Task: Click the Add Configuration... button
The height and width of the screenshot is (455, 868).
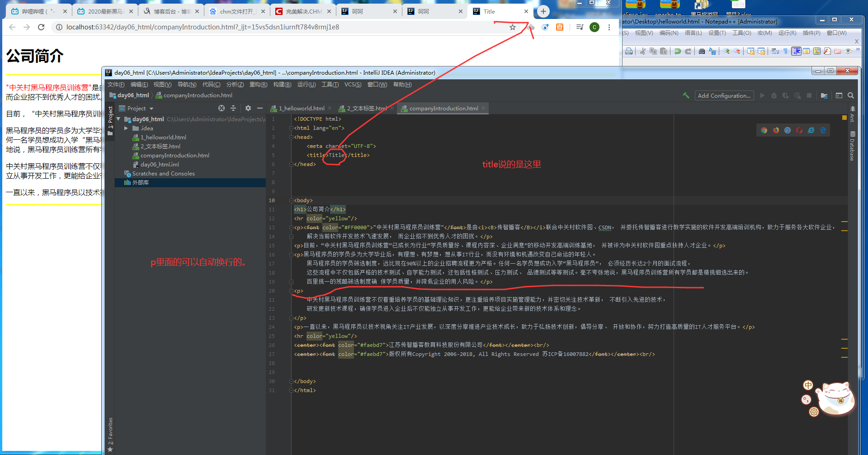Action: tap(724, 95)
